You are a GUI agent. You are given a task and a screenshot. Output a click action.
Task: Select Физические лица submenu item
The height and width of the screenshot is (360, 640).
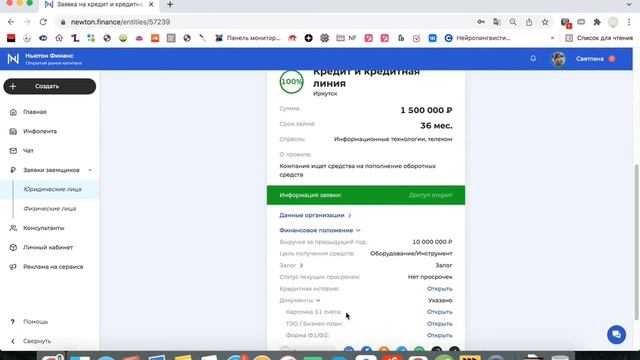[49, 209]
